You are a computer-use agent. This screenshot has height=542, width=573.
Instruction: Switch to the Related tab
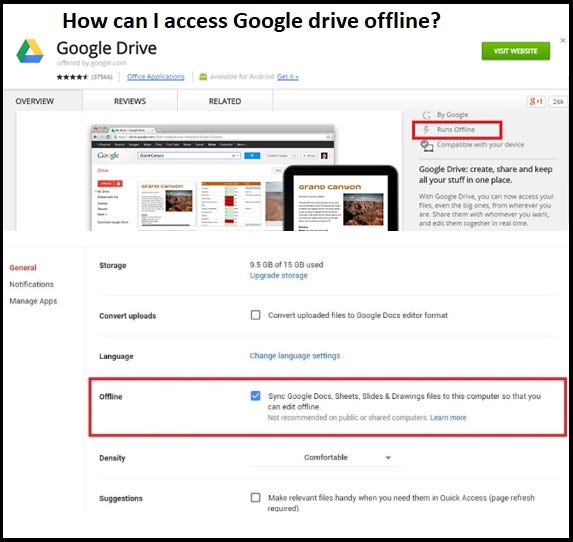pyautogui.click(x=225, y=101)
